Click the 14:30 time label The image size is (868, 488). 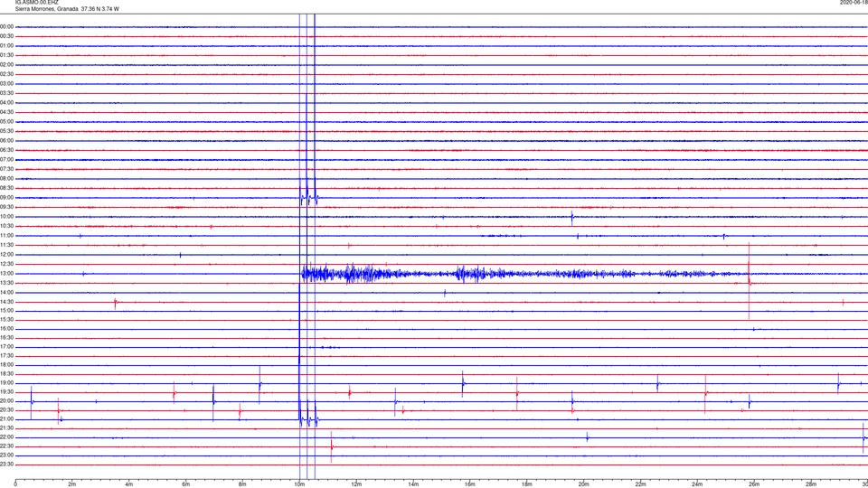(6, 302)
